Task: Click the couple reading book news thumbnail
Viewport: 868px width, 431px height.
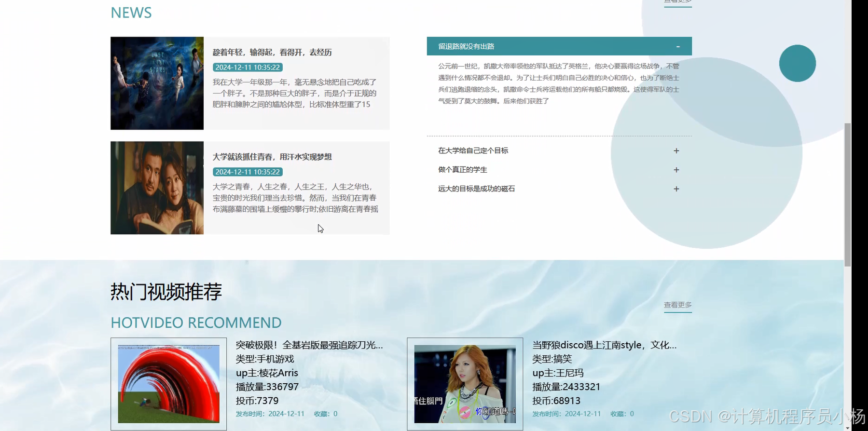Action: coord(157,188)
